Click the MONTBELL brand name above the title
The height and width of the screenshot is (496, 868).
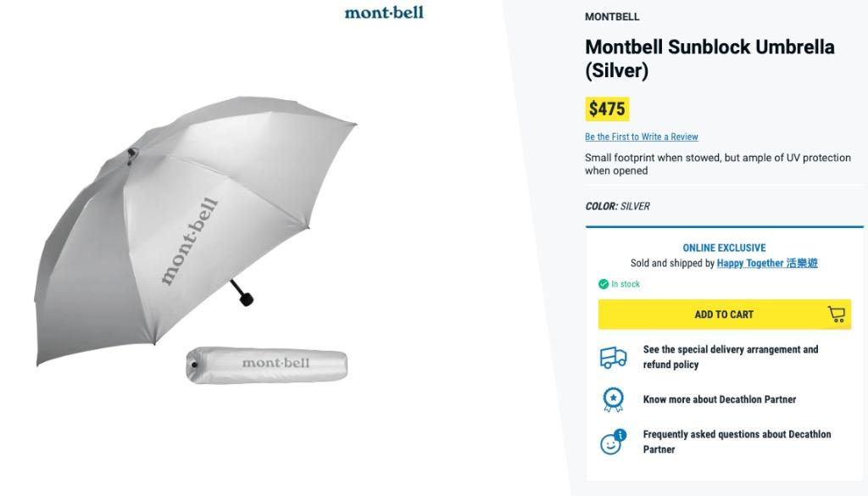612,17
